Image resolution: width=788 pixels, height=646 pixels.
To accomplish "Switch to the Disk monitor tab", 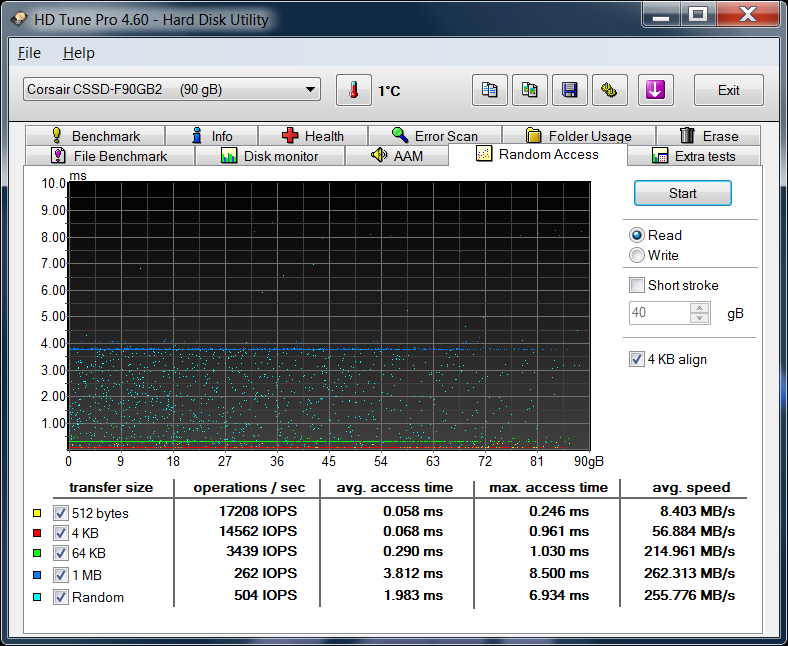I will (269, 156).
